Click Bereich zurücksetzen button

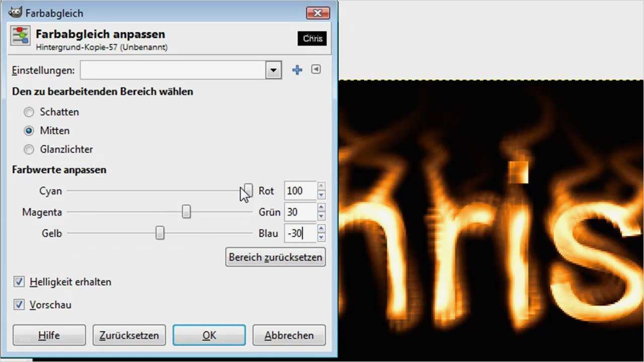coord(275,257)
